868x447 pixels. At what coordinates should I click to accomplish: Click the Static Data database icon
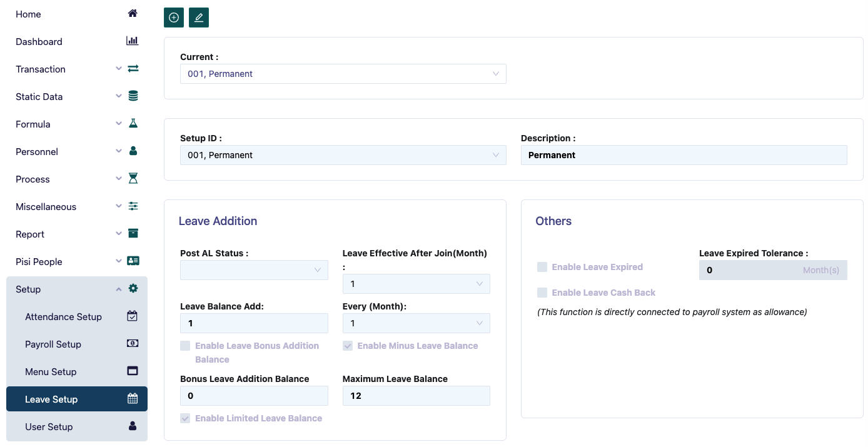pyautogui.click(x=133, y=96)
